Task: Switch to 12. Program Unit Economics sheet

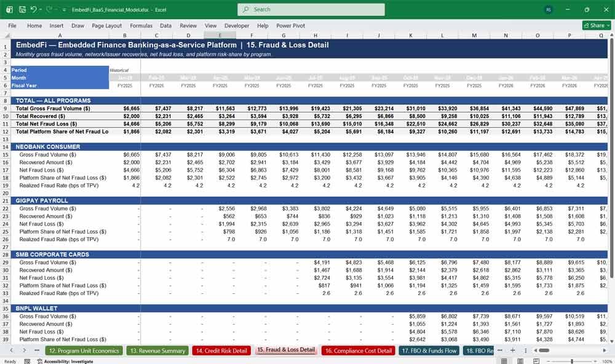Action: tap(84, 350)
